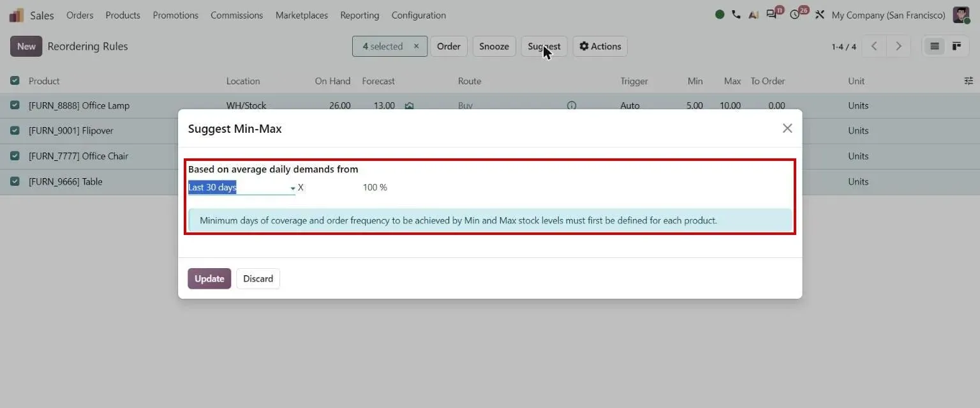Sort by Min column header
The width and height of the screenshot is (980, 408).
[695, 81]
